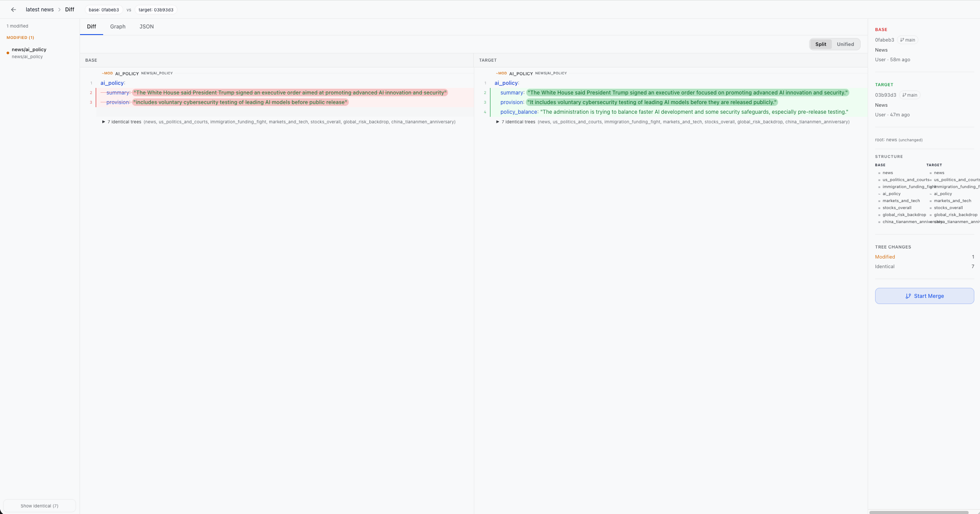Click the ~MOD AI_POLICY header in BASE pane
The width and height of the screenshot is (980, 514).
(x=137, y=73)
